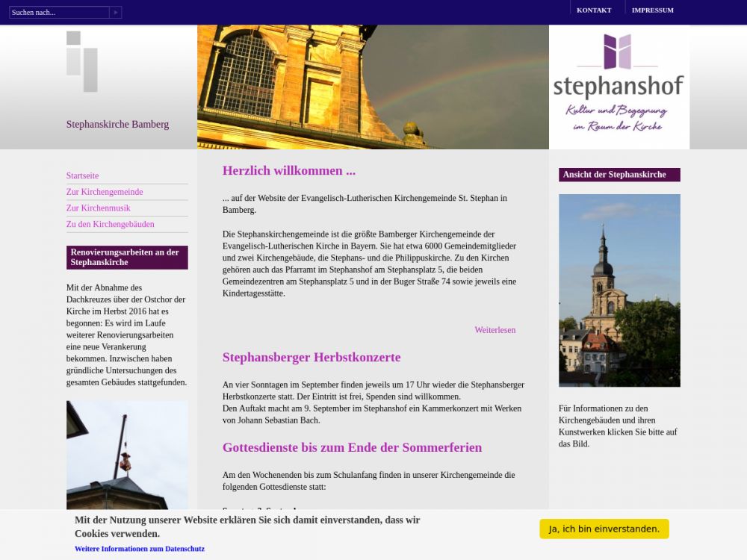
Task: Open the IMPRESSUM menu item
Action: (x=652, y=10)
